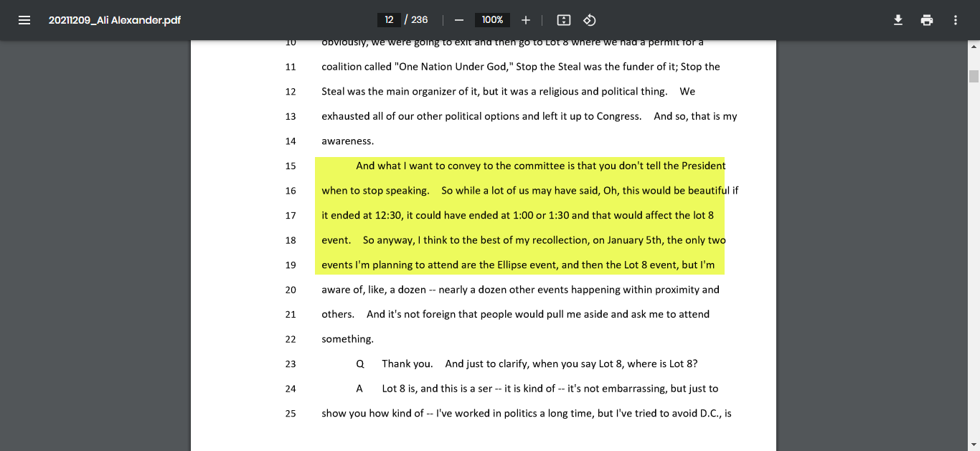Click line number 19 in the margin
The width and height of the screenshot is (980, 451).
(x=291, y=265)
